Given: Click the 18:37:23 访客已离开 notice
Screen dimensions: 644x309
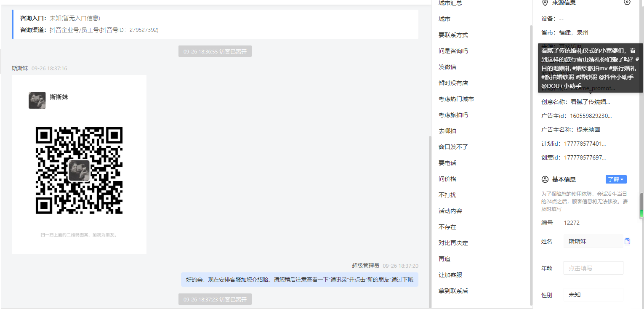Looking at the screenshot, I should pyautogui.click(x=215, y=299).
